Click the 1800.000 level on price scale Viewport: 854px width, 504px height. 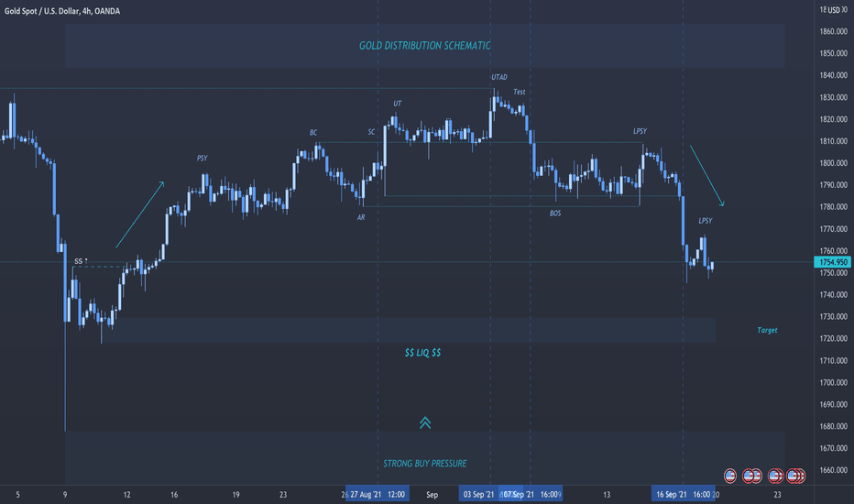tap(833, 163)
